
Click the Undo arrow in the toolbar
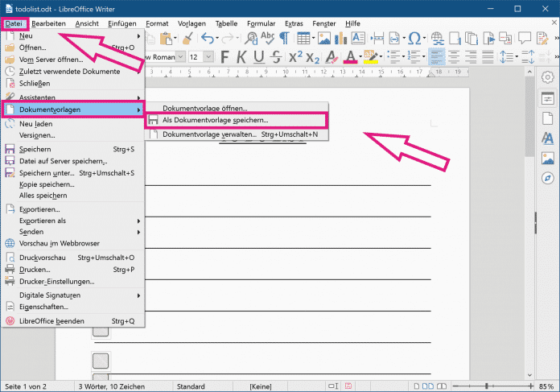point(208,38)
